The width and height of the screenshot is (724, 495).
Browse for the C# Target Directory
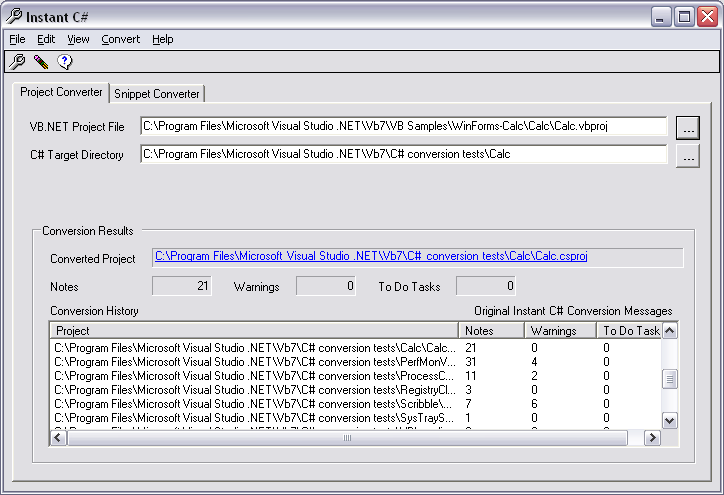click(x=688, y=156)
